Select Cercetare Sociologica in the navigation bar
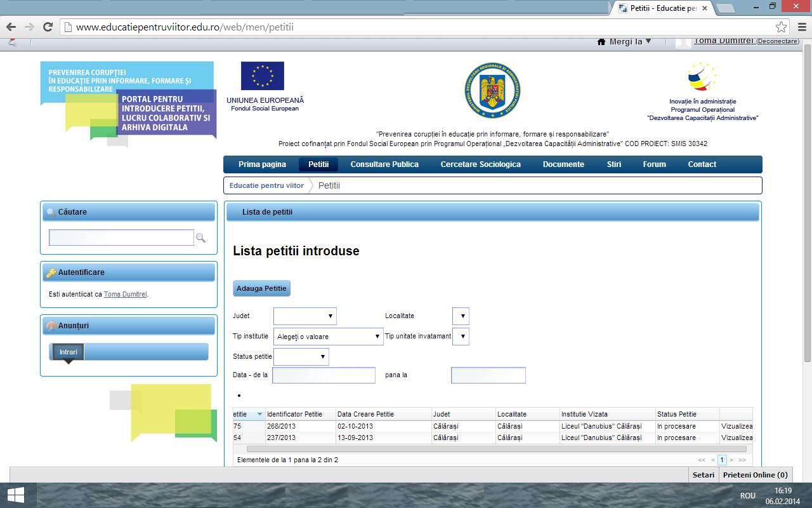812x508 pixels. 480,164
